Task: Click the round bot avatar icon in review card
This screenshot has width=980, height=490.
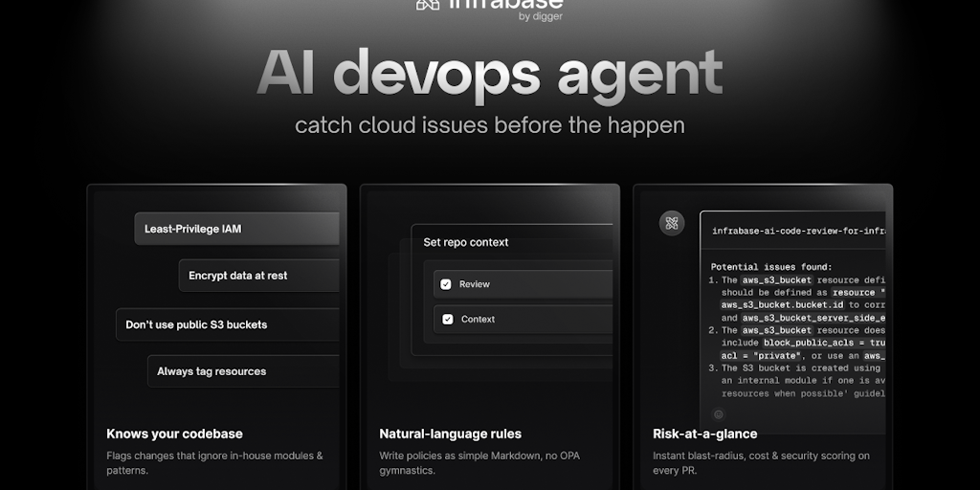Action: coord(672,223)
